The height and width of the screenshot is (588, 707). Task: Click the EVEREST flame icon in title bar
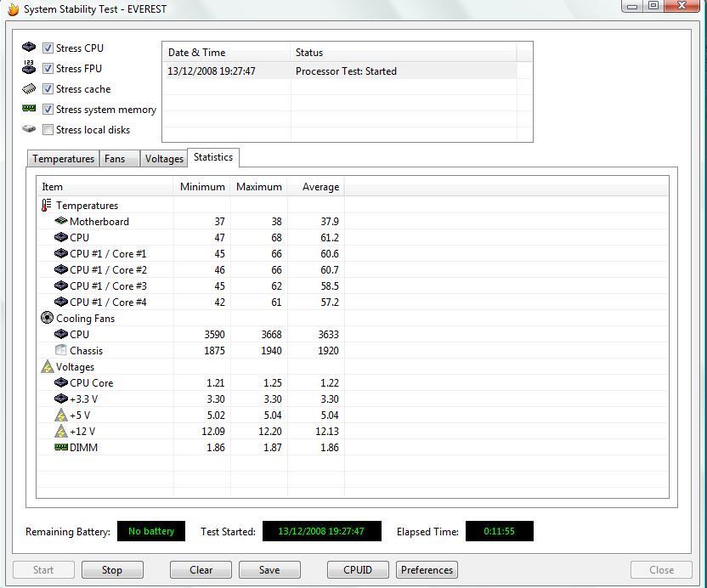(13, 9)
